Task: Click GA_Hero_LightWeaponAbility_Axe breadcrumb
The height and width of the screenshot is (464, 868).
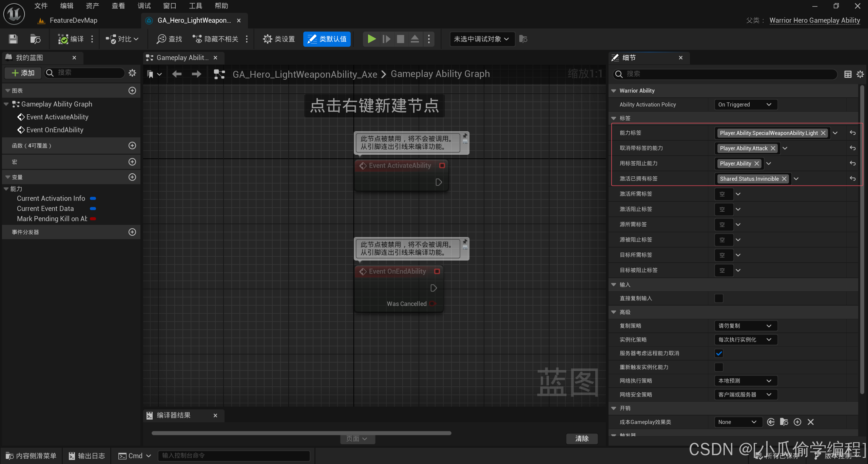Action: coord(305,74)
